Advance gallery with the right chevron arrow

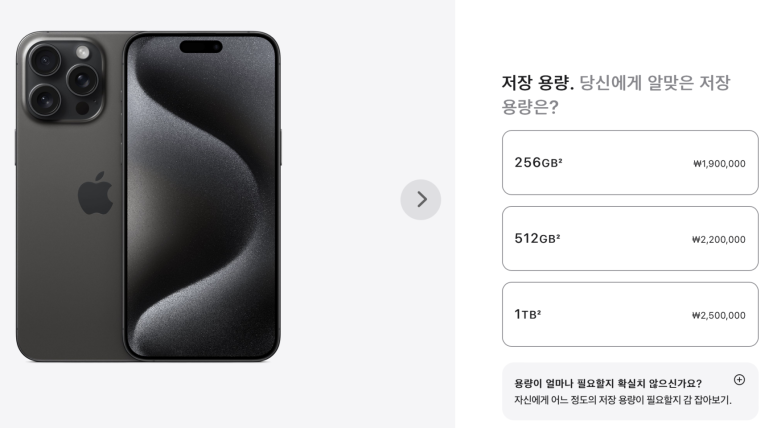coord(421,199)
